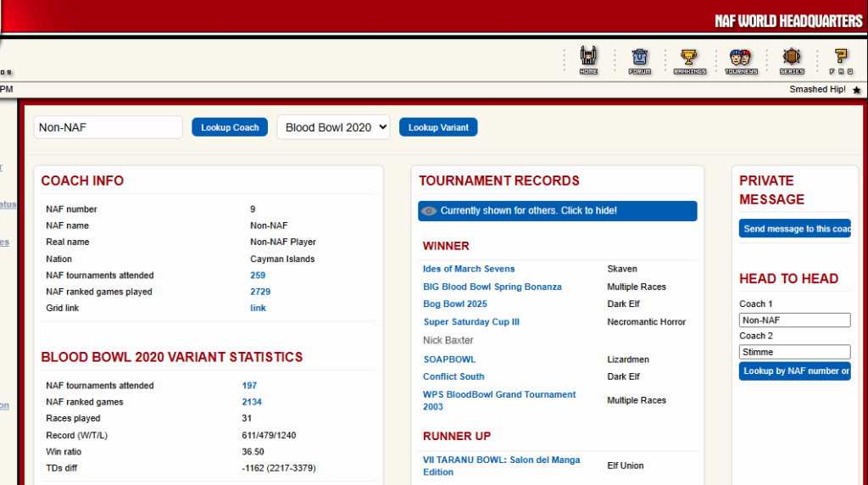Click the Smashed Hip! text

coord(817,90)
